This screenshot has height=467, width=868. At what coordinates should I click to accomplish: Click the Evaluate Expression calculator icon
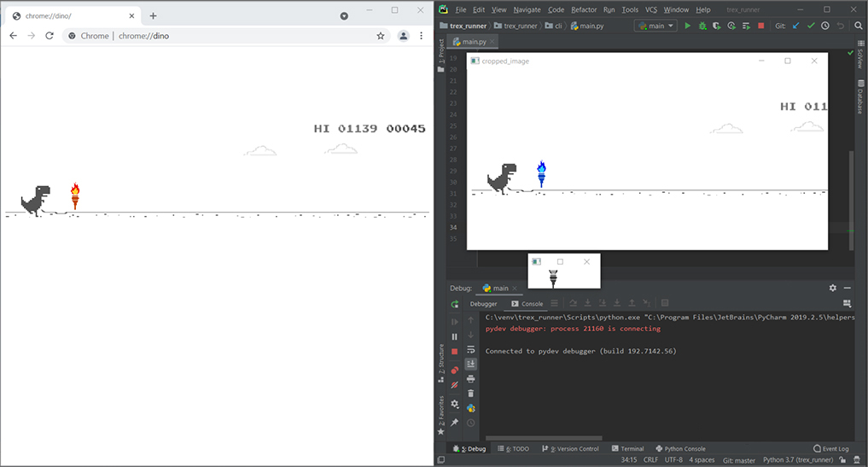tap(665, 303)
